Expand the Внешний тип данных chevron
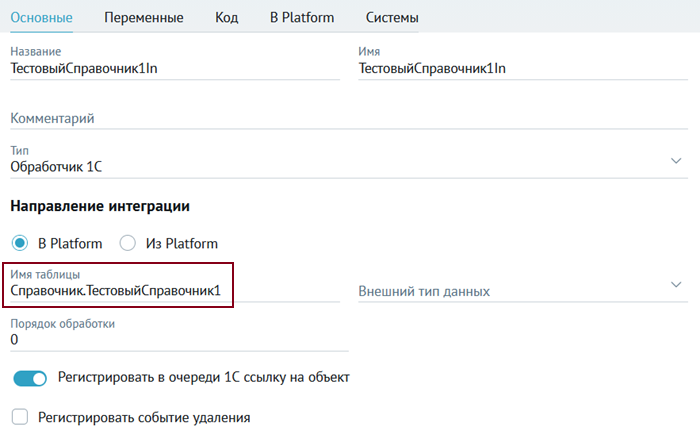Image resolution: width=700 pixels, height=442 pixels. tap(676, 284)
